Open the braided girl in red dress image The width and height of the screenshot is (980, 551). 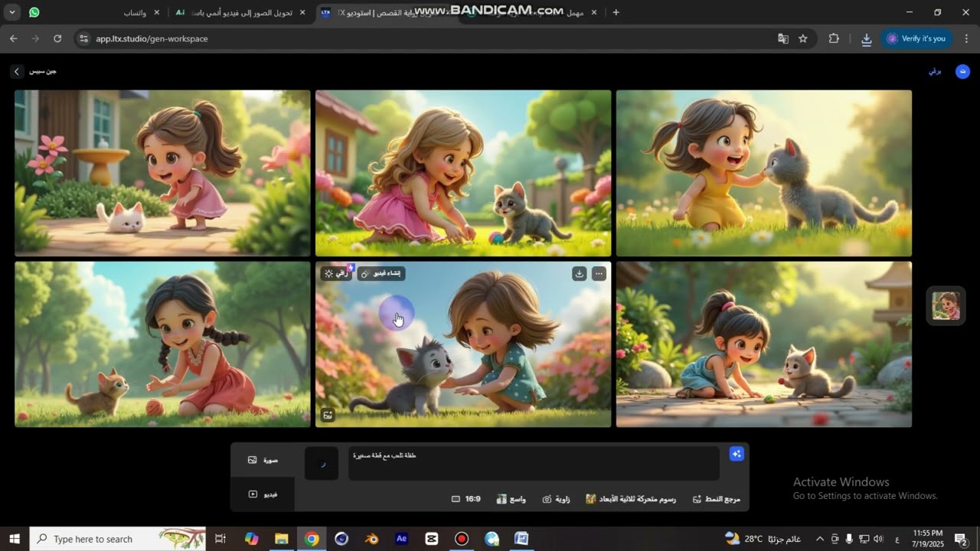(162, 344)
